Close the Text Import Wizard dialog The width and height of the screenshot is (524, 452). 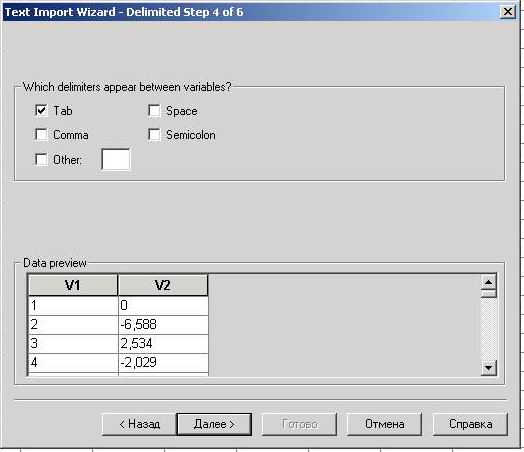[508, 12]
